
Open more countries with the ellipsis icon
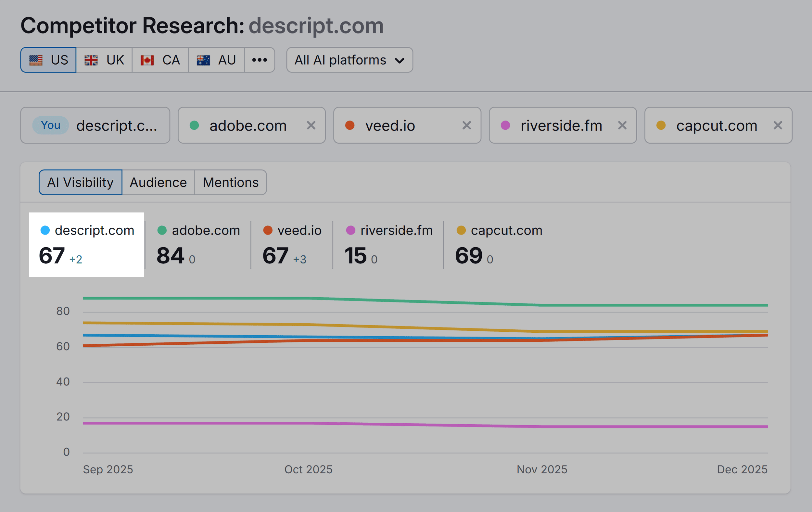point(259,60)
